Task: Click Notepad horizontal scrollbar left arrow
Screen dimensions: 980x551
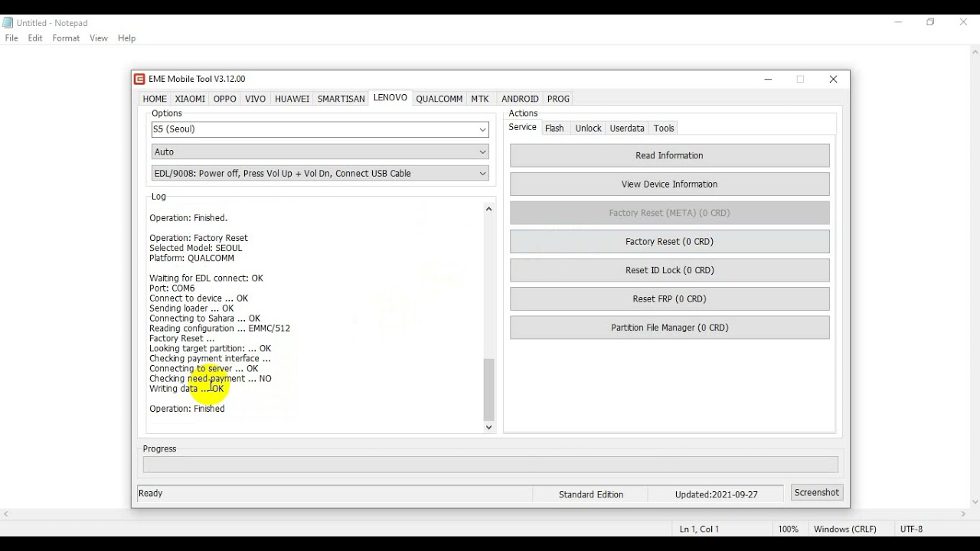Action: (6, 514)
